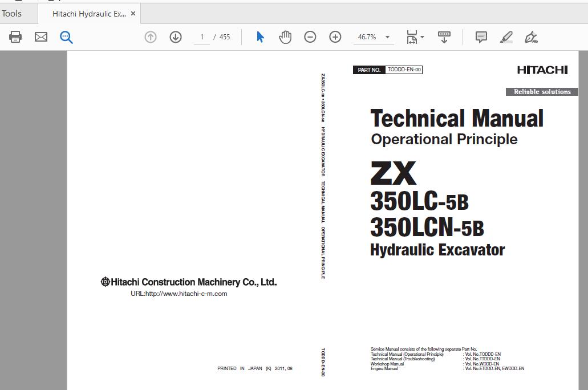Open the Sign document pen tool
The height and width of the screenshot is (390, 588).
[x=531, y=37]
